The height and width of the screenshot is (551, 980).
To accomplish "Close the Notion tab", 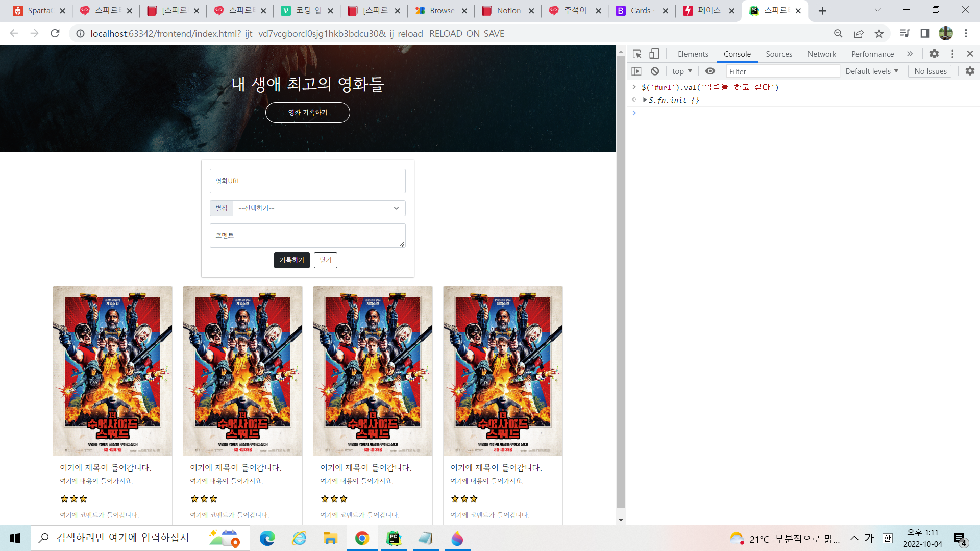I will click(531, 11).
